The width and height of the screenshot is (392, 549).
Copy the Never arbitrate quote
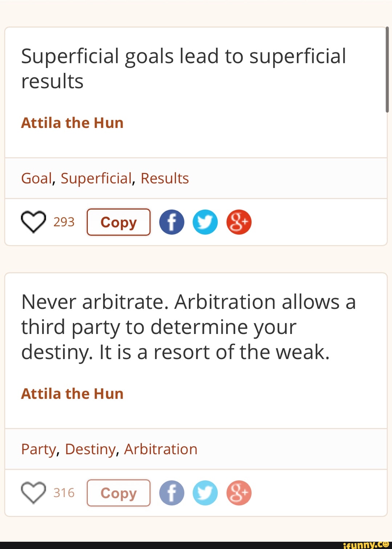click(118, 493)
